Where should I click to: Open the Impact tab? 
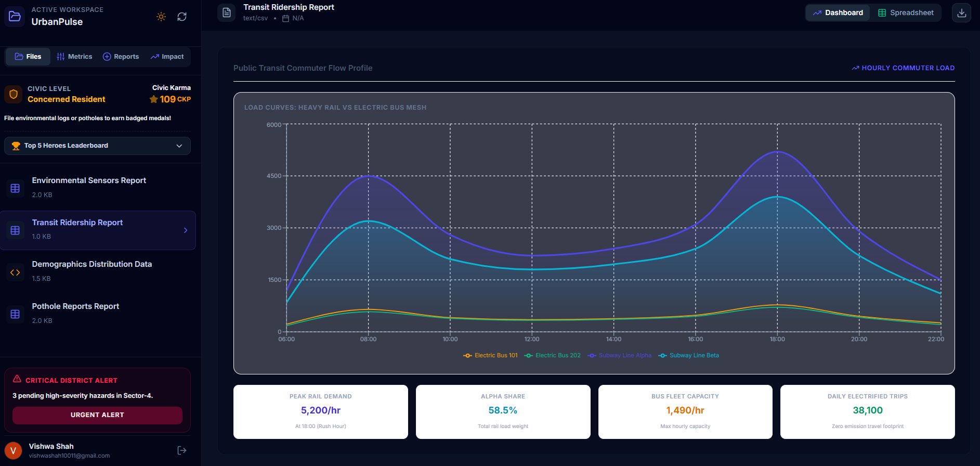pyautogui.click(x=167, y=57)
